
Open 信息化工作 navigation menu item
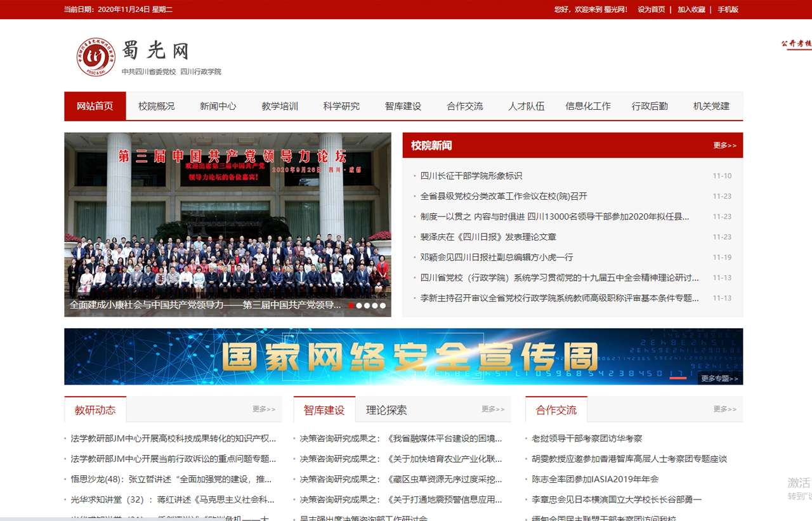click(588, 106)
